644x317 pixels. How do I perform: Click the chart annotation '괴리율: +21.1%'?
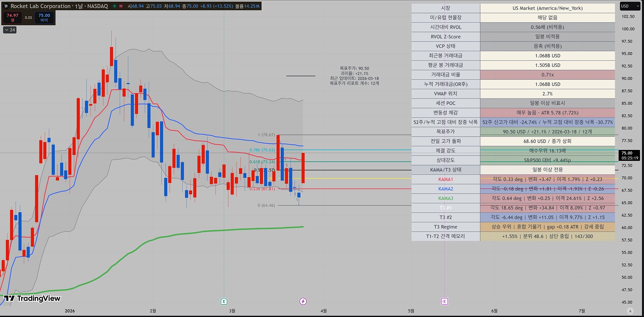(x=354, y=73)
